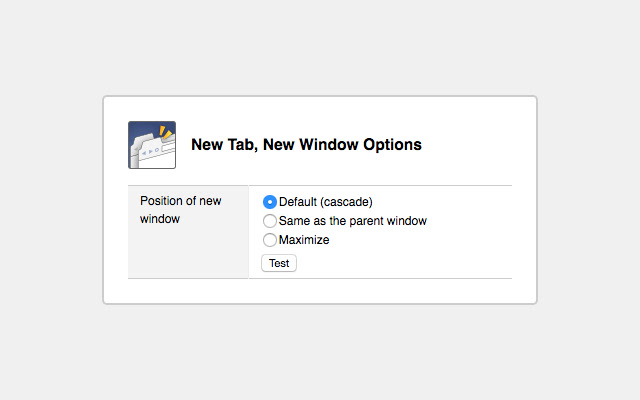Viewport: 640px width, 400px height.
Task: Click the word "window" below "Position of new"
Action: [x=160, y=219]
